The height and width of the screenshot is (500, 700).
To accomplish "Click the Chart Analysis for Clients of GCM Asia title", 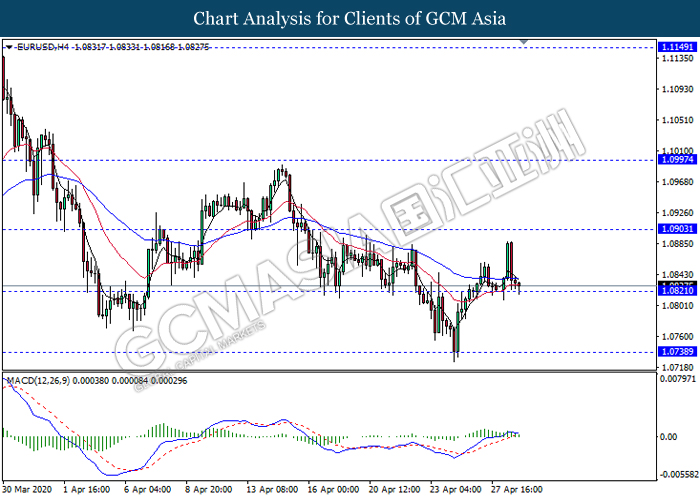I will point(350,19).
